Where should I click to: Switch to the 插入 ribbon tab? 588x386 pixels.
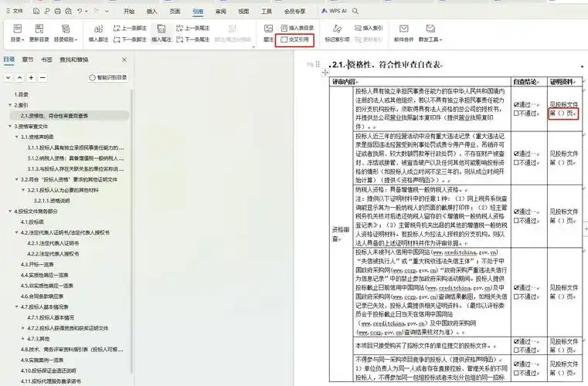(x=152, y=12)
